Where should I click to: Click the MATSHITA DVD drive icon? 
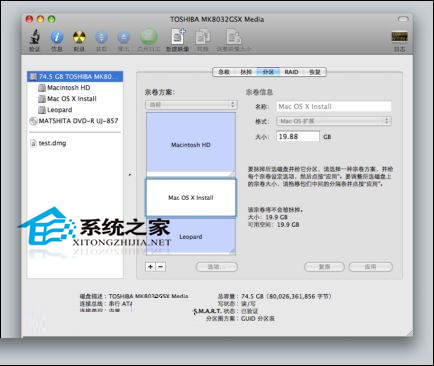[33, 121]
